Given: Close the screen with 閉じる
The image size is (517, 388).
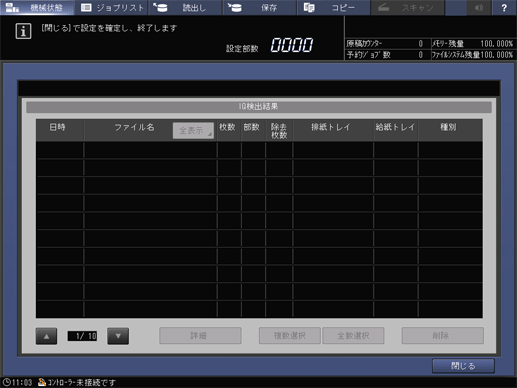Looking at the screenshot, I should pos(463,366).
